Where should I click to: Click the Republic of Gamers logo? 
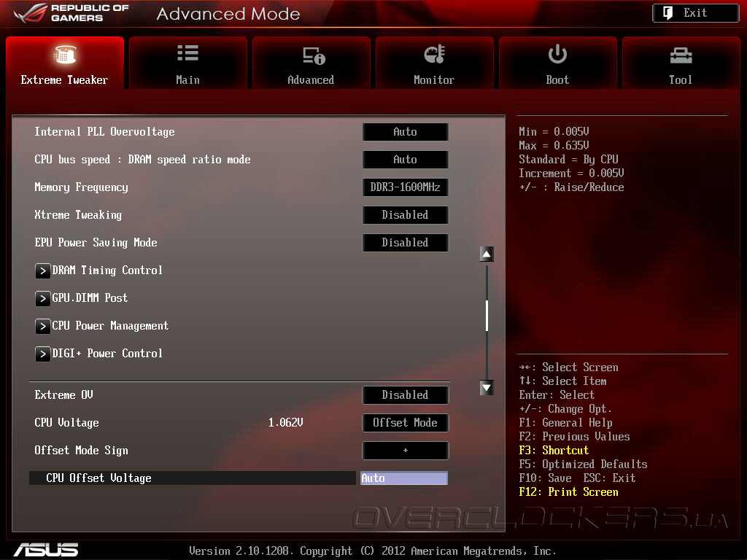click(71, 13)
